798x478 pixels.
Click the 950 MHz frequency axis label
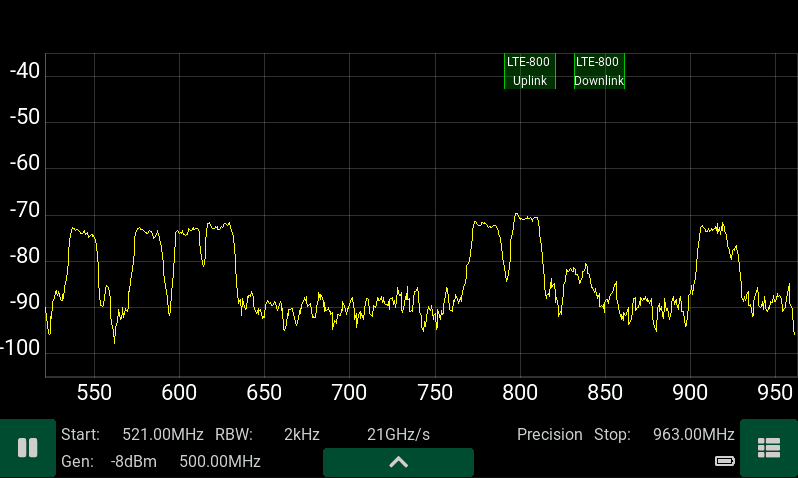point(774,391)
